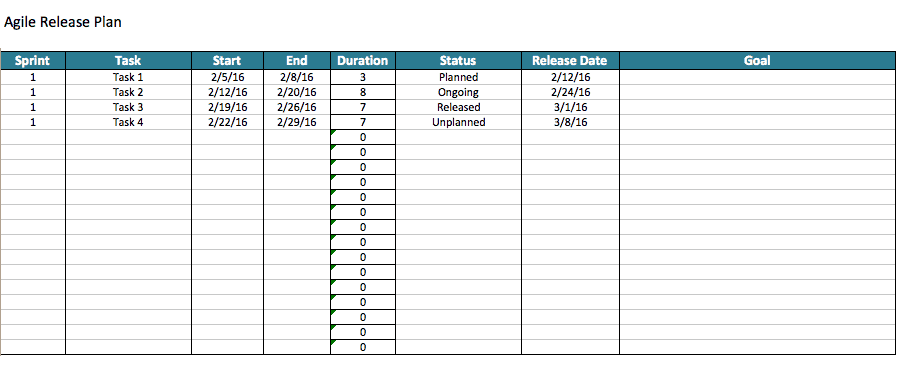This screenshot has width=916, height=368.
Task: Click the Start column header
Action: 228,61
